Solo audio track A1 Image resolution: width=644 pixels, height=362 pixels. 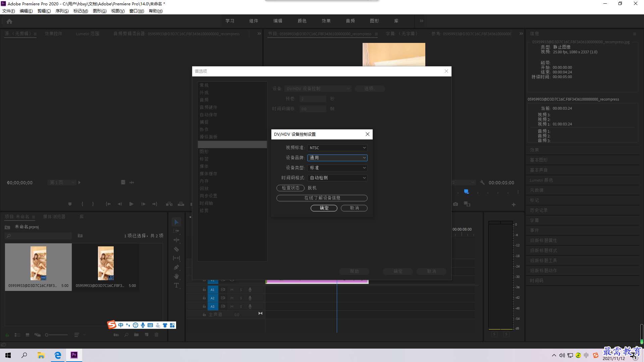(241, 290)
